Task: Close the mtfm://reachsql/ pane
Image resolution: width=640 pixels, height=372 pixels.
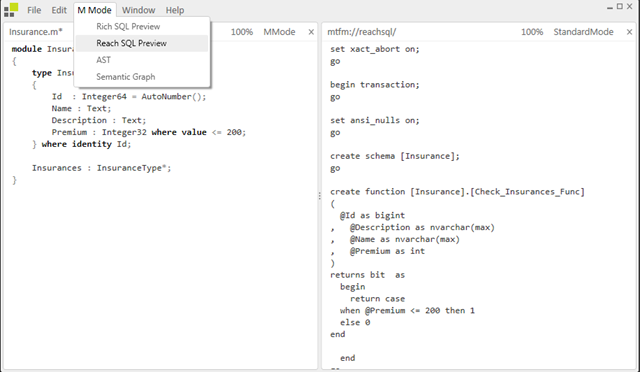Action: 629,32
